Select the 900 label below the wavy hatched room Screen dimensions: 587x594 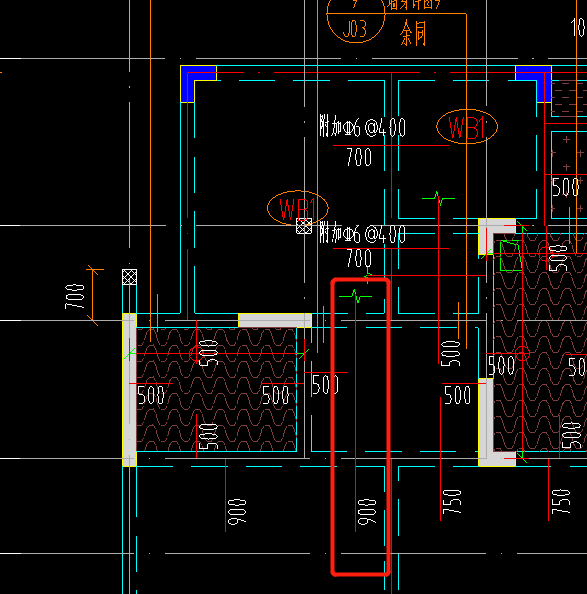pyautogui.click(x=237, y=512)
